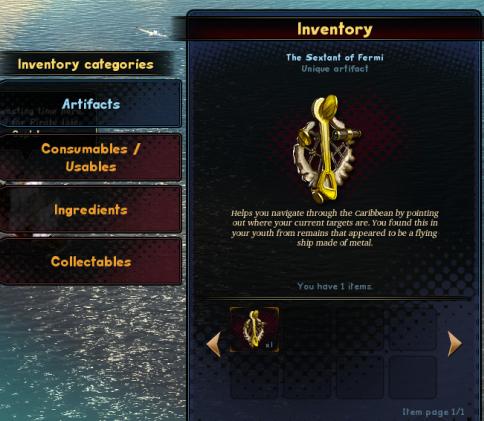Click the Unique artifact label
Viewport: 484px width, 421px height.
335,69
